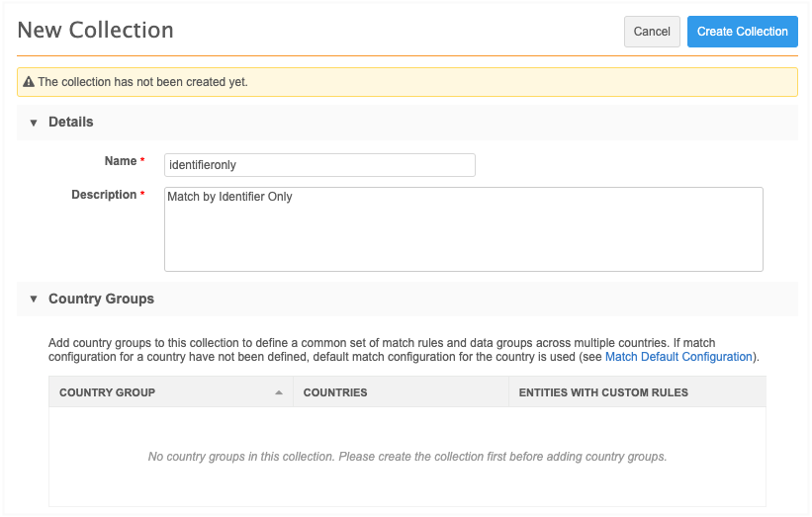Sort by the Country Group column header
This screenshot has height=517, width=812.
[x=108, y=392]
